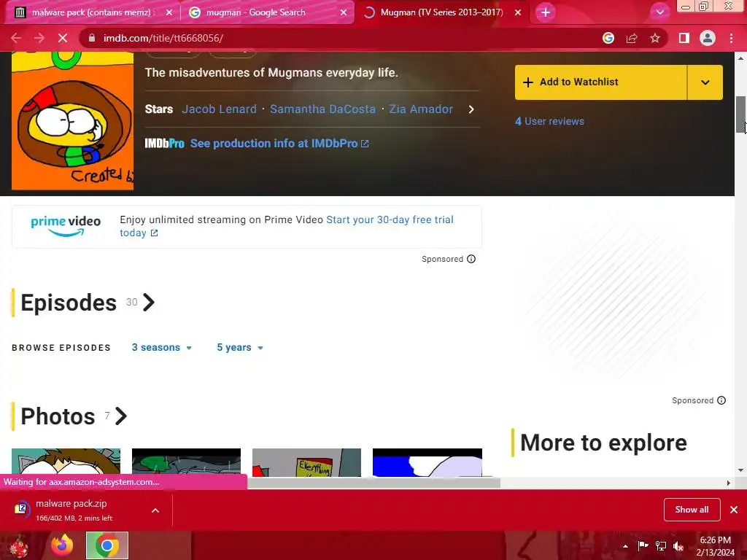Show hidden tray icons arrow
The width and height of the screenshot is (747, 560).
(625, 546)
